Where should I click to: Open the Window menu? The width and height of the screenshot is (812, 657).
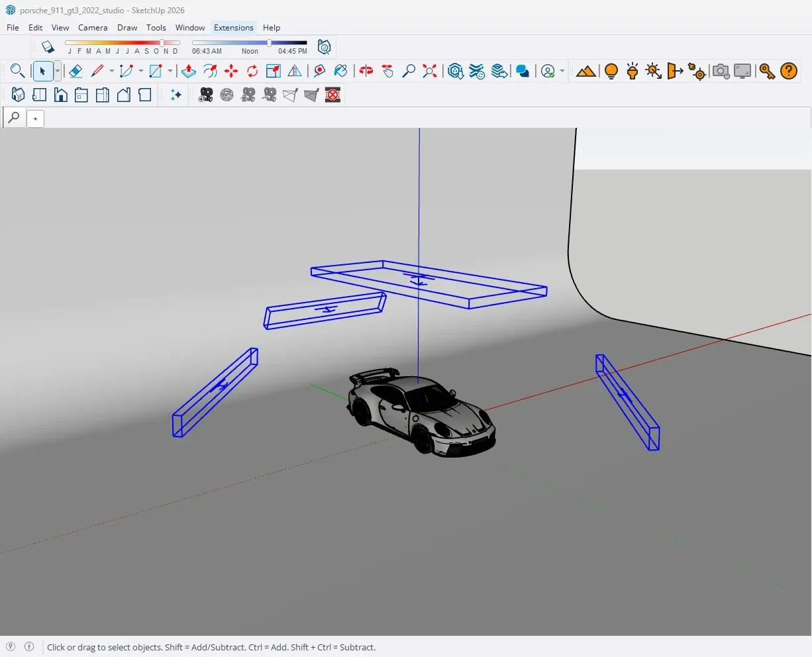click(x=190, y=28)
